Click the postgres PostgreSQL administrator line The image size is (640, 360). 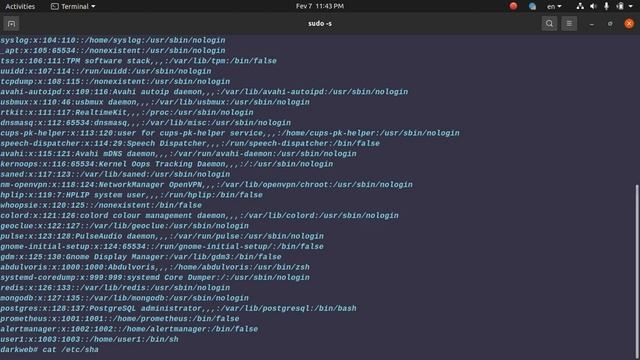178,308
